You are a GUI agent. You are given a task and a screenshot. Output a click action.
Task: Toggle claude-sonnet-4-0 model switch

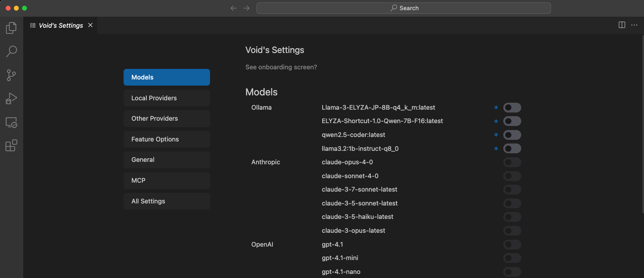tap(512, 176)
